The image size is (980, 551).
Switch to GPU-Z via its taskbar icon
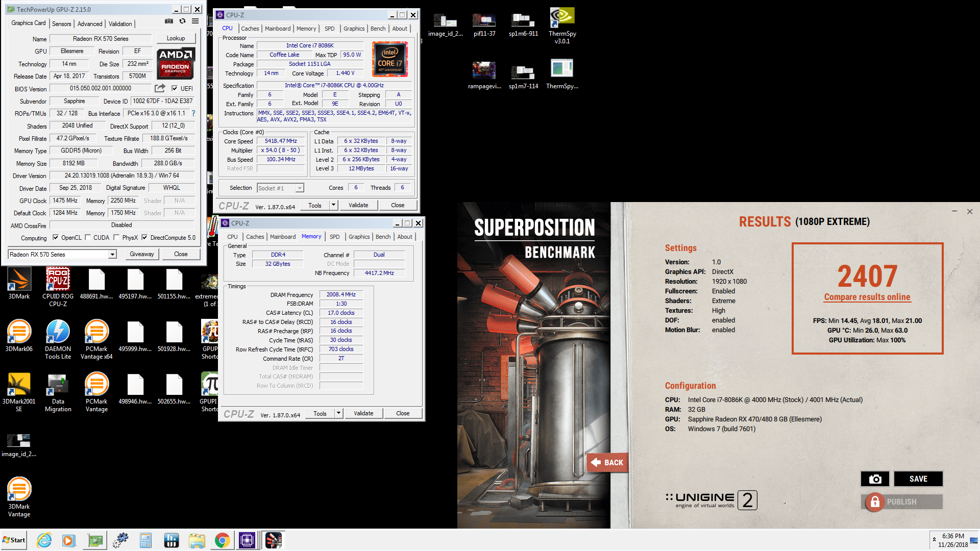tap(95, 540)
